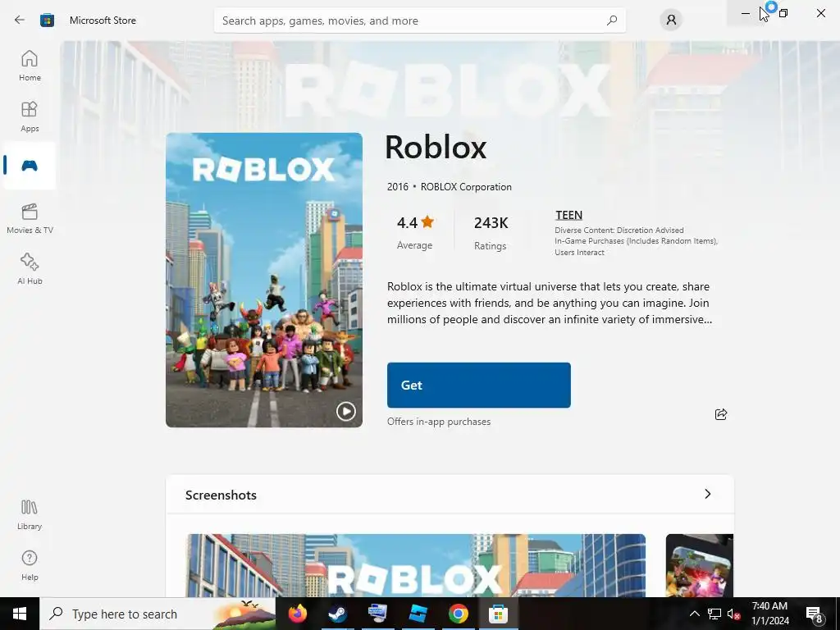Click the Microsoft Store logo icon
This screenshot has width=840, height=630.
point(47,21)
